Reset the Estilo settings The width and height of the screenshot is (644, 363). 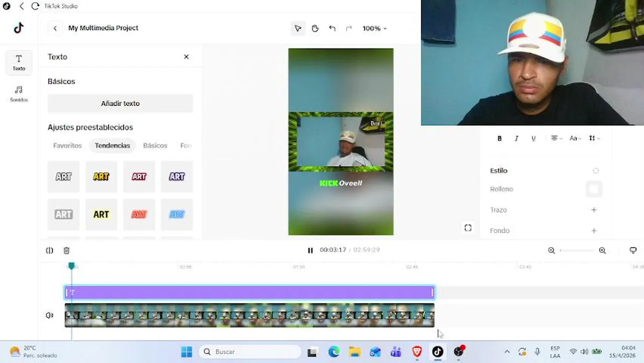tap(595, 171)
